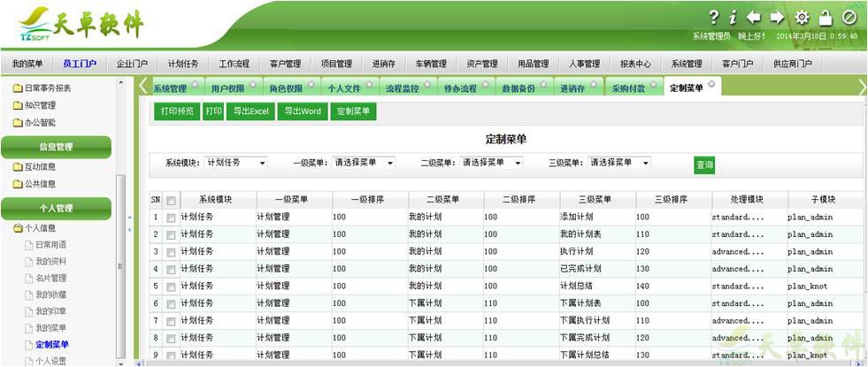868x367 pixels.
Task: Click the folder icon beside 互动信息
Action: coord(18,167)
